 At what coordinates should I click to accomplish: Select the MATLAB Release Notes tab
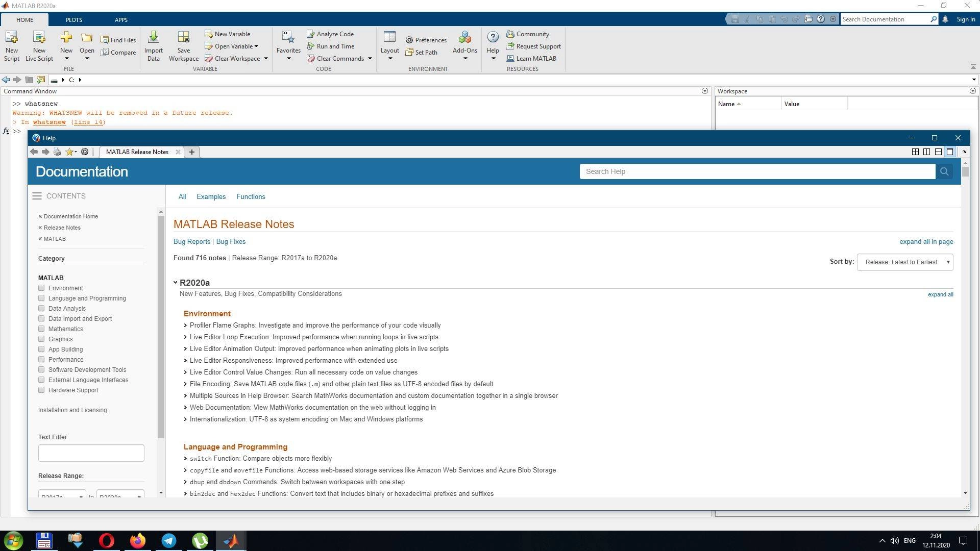click(x=137, y=152)
